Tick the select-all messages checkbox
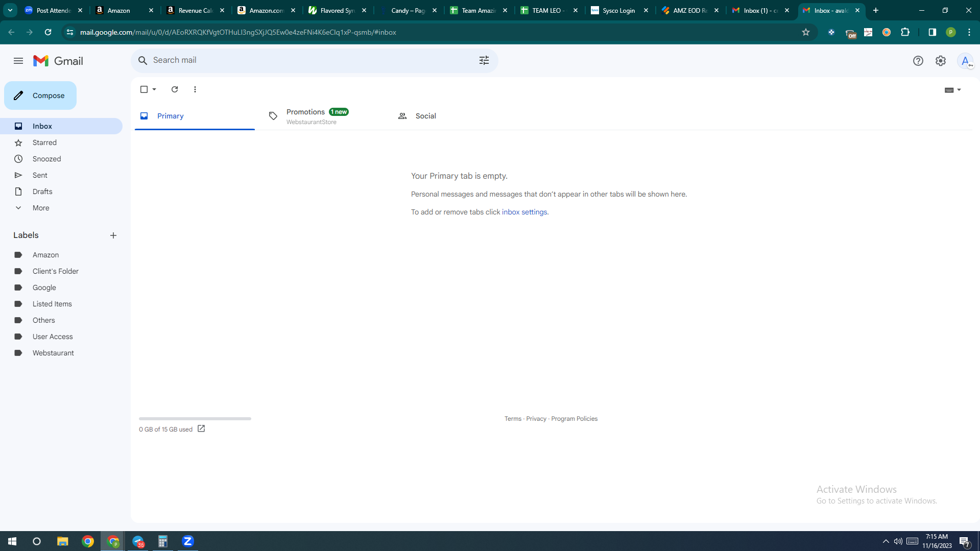Screen dimensions: 980x551 pyautogui.click(x=144, y=89)
